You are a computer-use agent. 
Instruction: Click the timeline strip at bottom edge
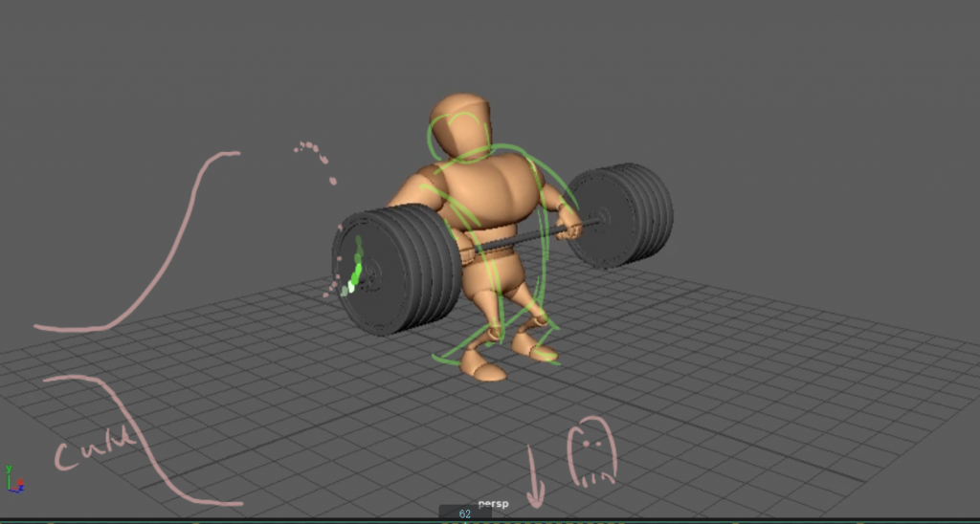click(670, 520)
